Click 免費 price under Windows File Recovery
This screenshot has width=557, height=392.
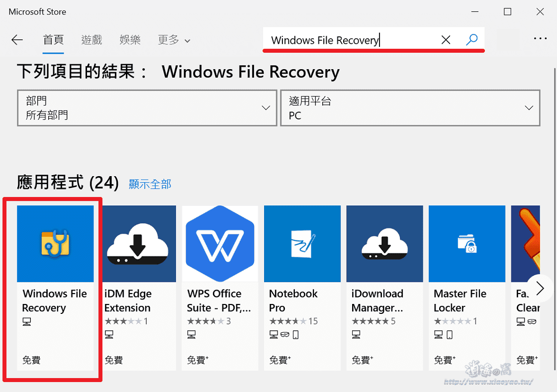coord(31,360)
